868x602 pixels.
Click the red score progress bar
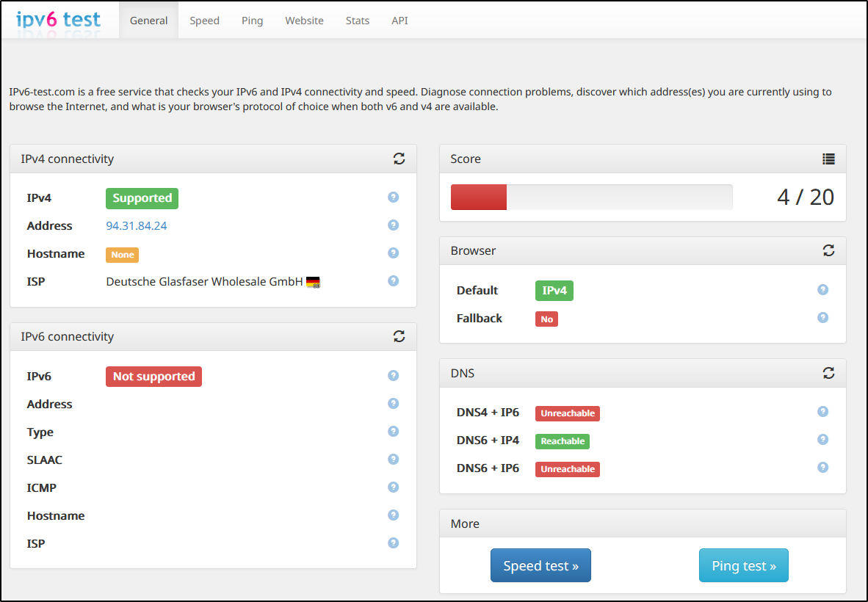tap(479, 197)
